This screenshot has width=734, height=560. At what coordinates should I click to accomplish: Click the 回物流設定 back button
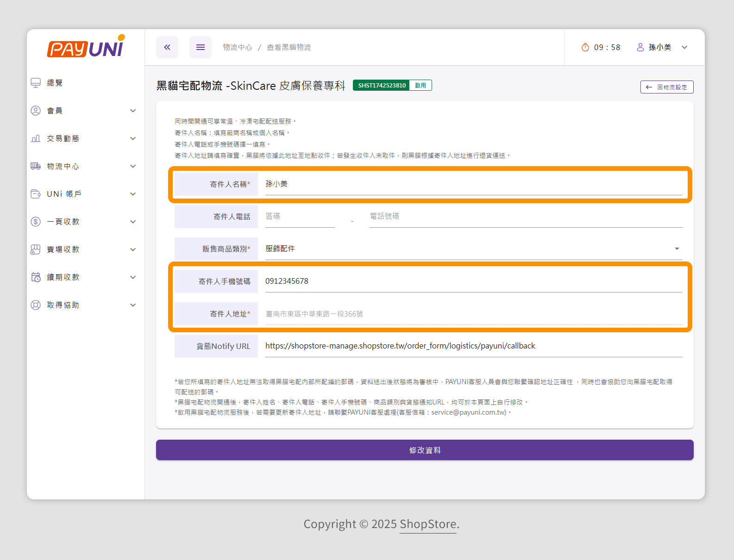click(667, 87)
